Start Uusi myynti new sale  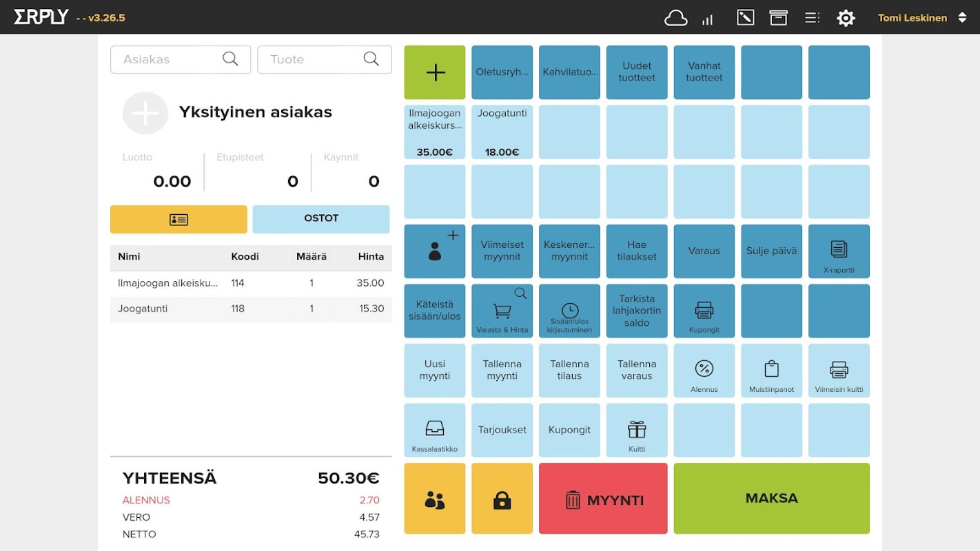click(435, 371)
